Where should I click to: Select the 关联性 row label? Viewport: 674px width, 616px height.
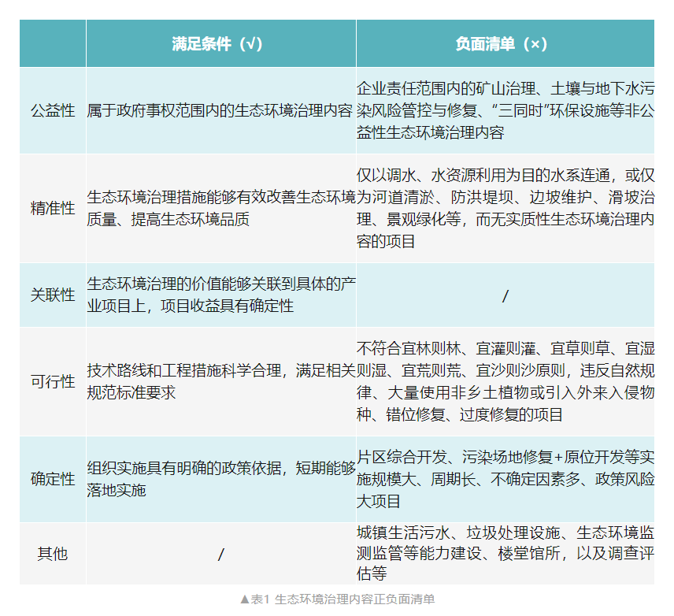click(53, 295)
